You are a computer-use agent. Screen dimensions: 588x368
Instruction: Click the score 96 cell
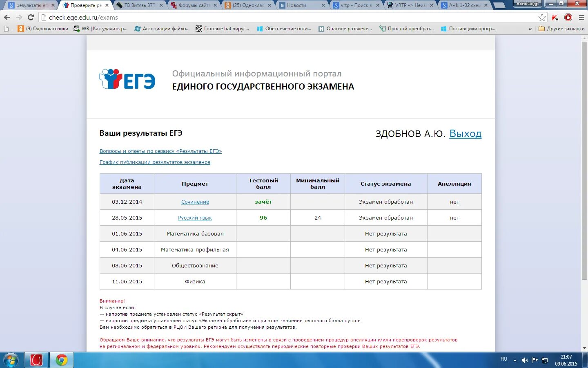point(263,218)
